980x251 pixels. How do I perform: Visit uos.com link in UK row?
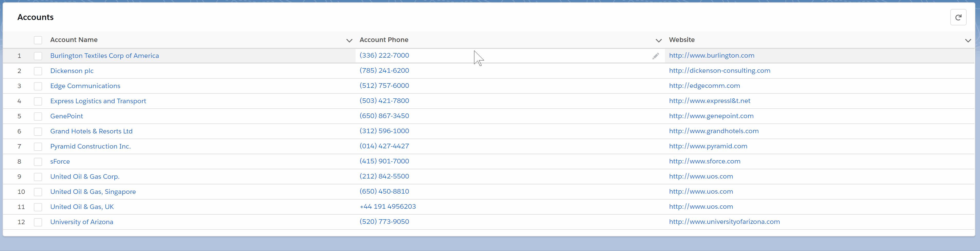pos(701,207)
